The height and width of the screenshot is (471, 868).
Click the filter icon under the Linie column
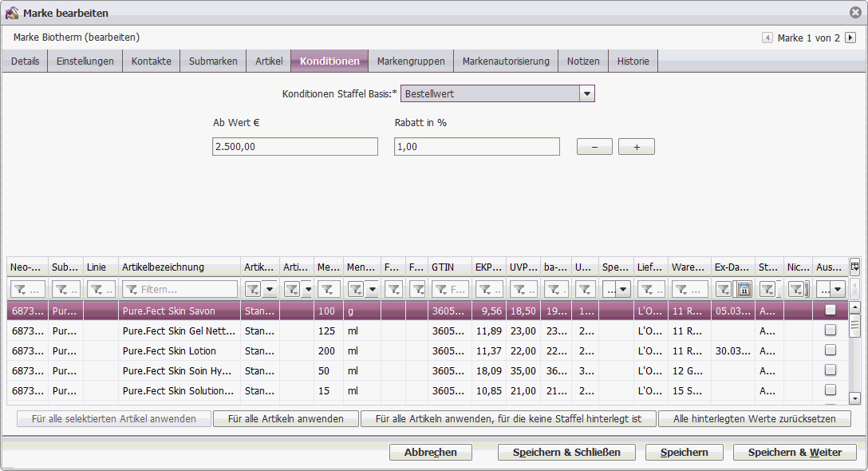point(97,289)
